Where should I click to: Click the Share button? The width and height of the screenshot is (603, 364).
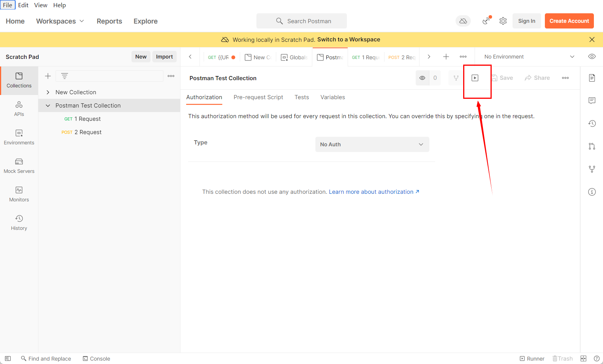pyautogui.click(x=537, y=78)
